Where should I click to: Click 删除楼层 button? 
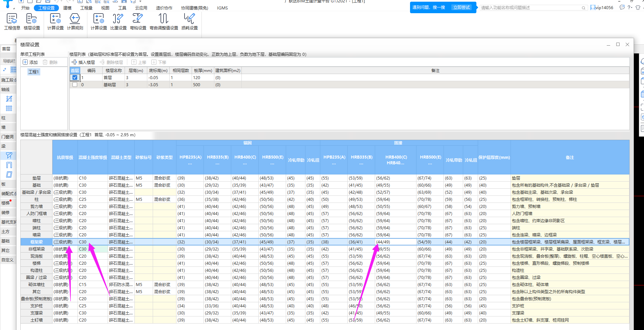click(111, 62)
